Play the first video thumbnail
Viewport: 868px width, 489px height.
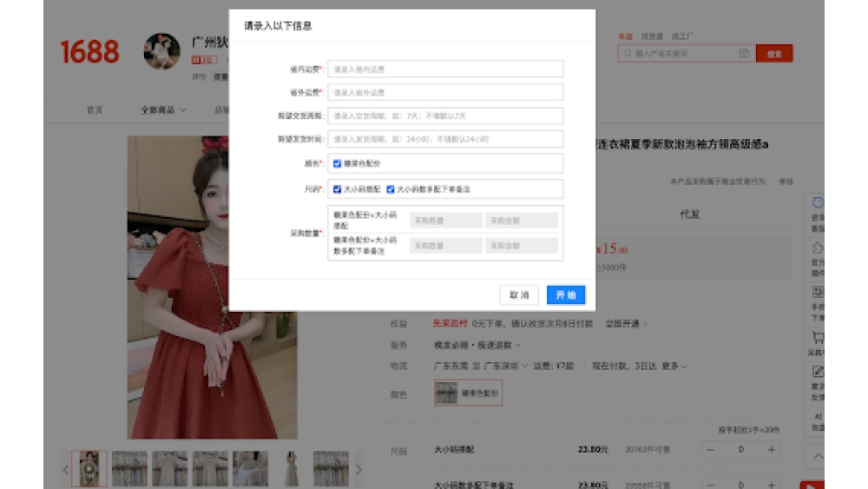[89, 469]
